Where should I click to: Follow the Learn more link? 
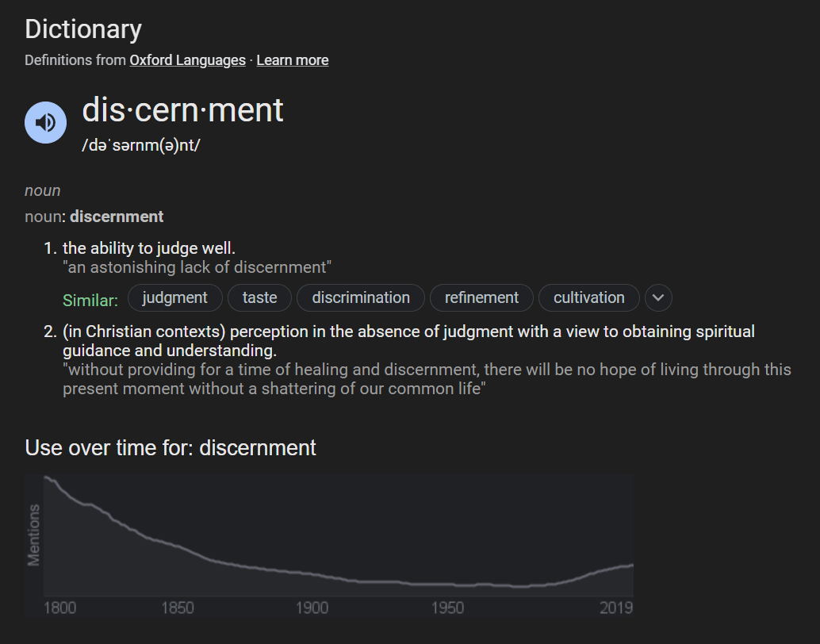click(x=292, y=60)
